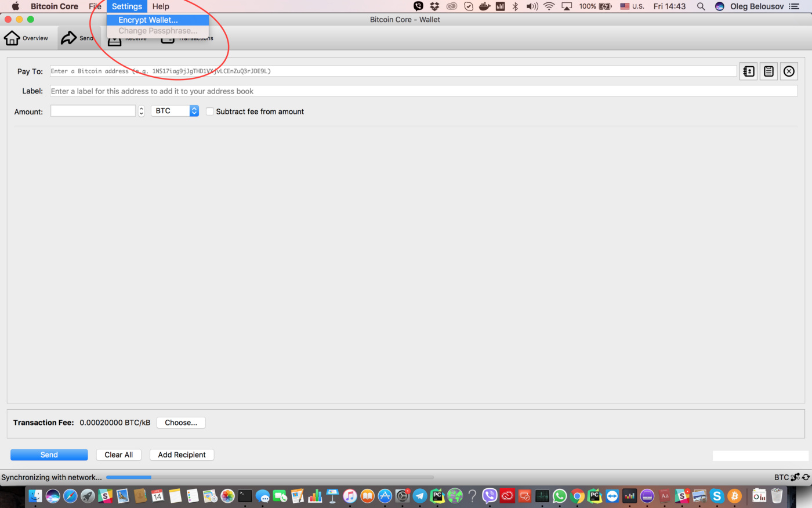812x508 pixels.
Task: Click the Synchronizing with network status text
Action: 52,477
